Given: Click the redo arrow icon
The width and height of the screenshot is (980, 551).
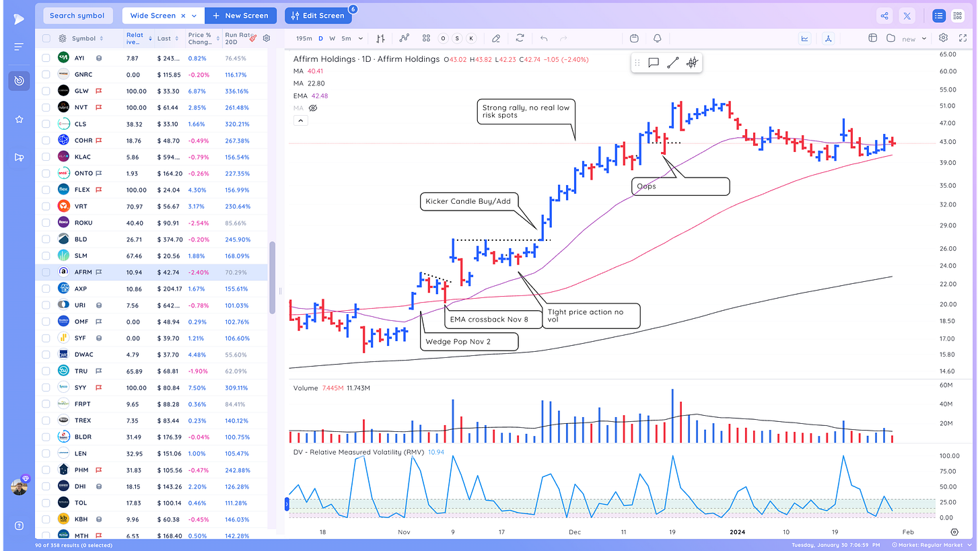Looking at the screenshot, I should click(x=564, y=38).
